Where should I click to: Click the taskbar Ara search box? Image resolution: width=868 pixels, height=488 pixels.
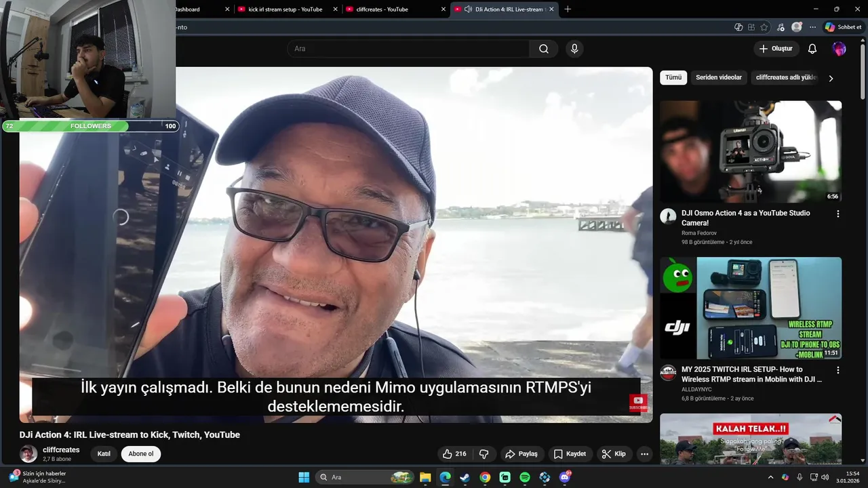click(x=365, y=477)
